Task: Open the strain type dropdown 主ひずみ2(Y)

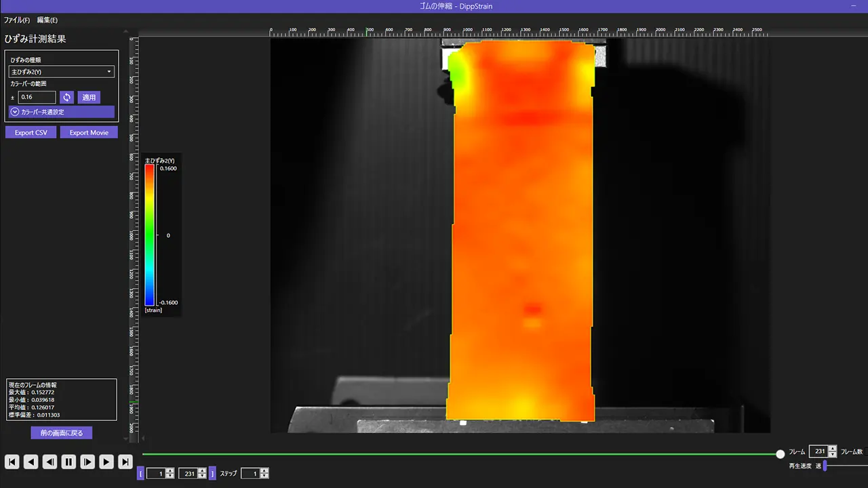Action: point(62,71)
